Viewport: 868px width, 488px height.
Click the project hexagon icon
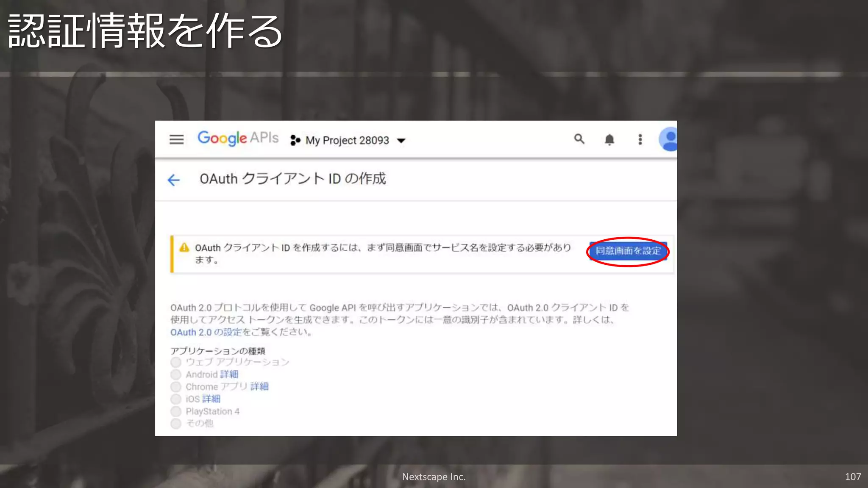point(295,140)
